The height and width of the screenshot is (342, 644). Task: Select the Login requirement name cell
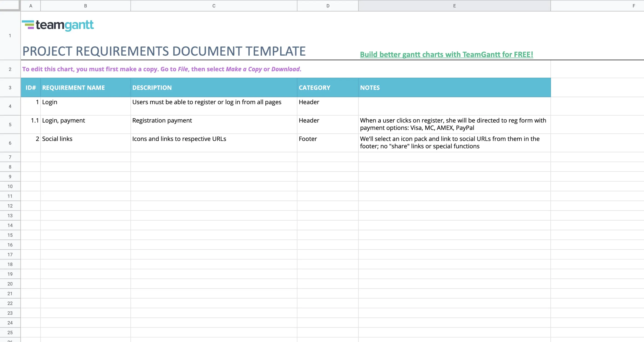85,106
